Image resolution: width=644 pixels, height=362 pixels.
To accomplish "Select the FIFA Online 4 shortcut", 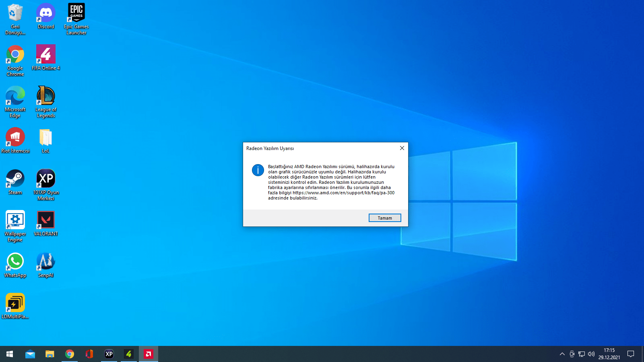I will coord(46,58).
